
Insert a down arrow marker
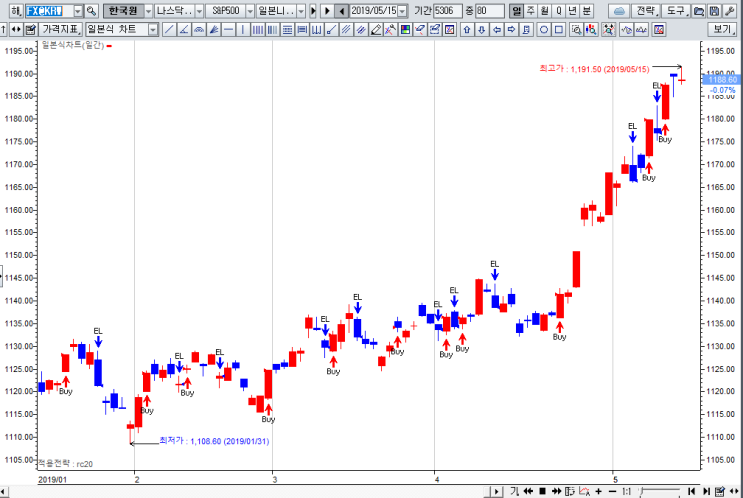(x=481, y=30)
